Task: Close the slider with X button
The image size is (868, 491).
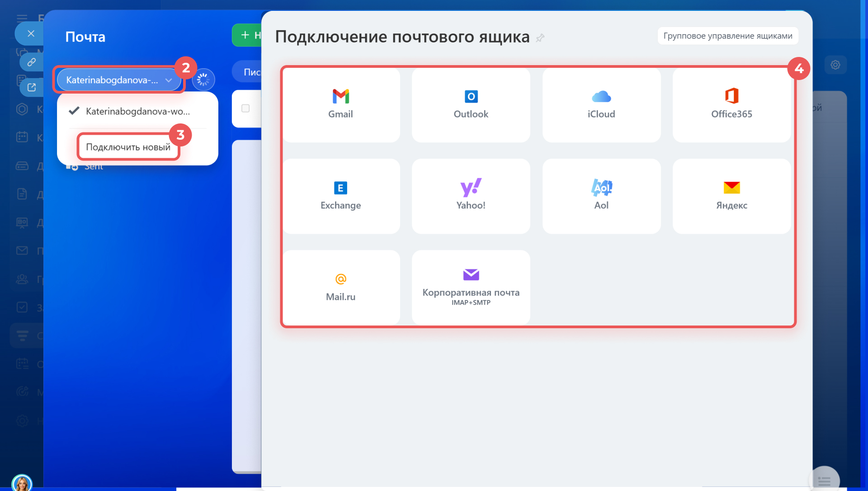Action: (31, 33)
